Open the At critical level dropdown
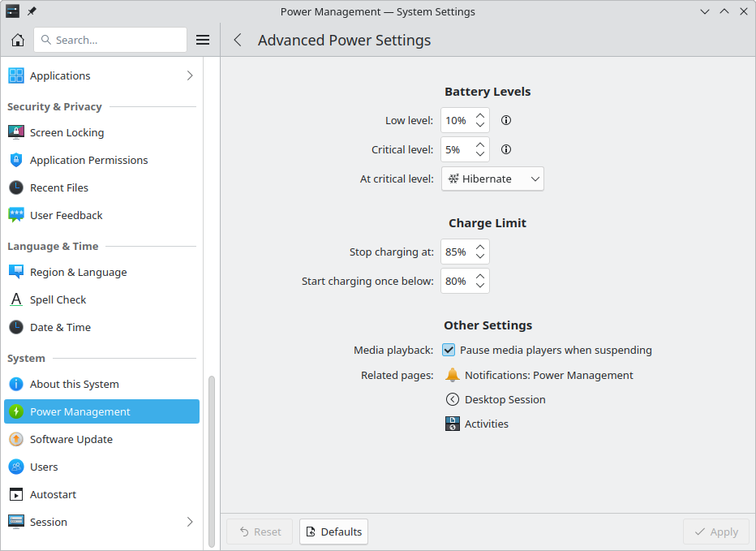Image resolution: width=756 pixels, height=551 pixels. [x=492, y=179]
